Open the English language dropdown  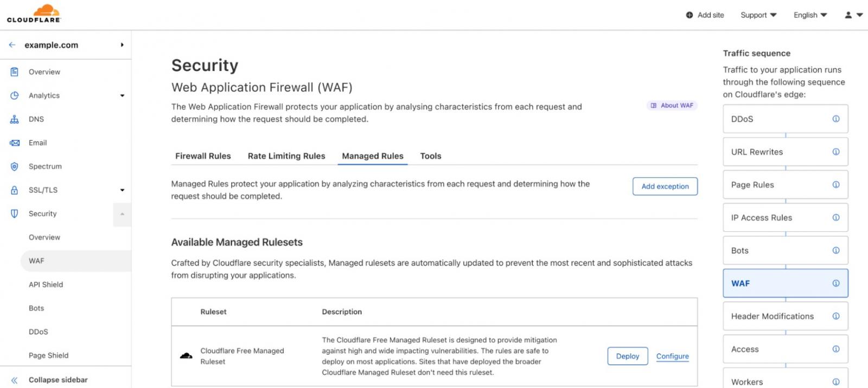(x=809, y=15)
